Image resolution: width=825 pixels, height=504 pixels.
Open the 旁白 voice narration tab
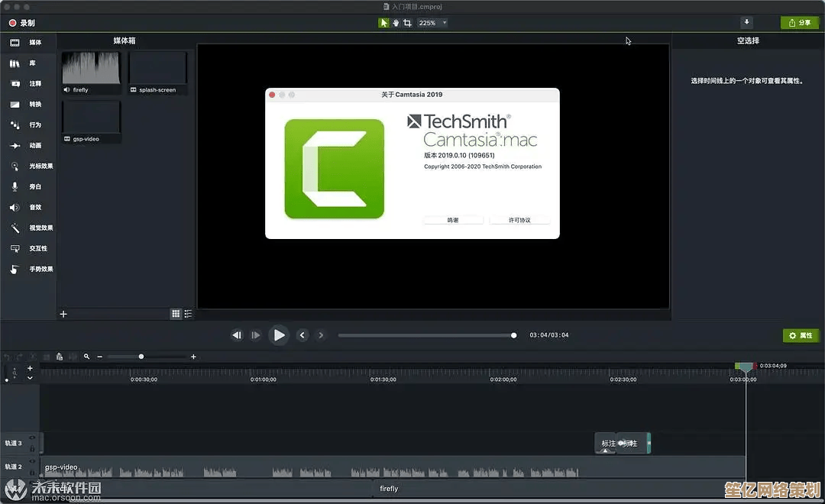click(27, 187)
